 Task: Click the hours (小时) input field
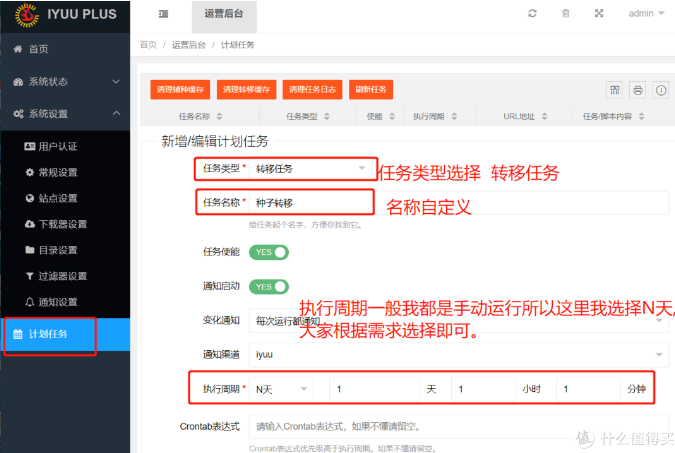[483, 389]
